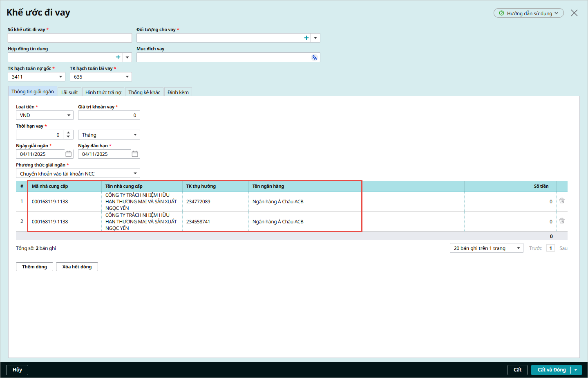Switch to Lãi suất tab

tap(69, 92)
